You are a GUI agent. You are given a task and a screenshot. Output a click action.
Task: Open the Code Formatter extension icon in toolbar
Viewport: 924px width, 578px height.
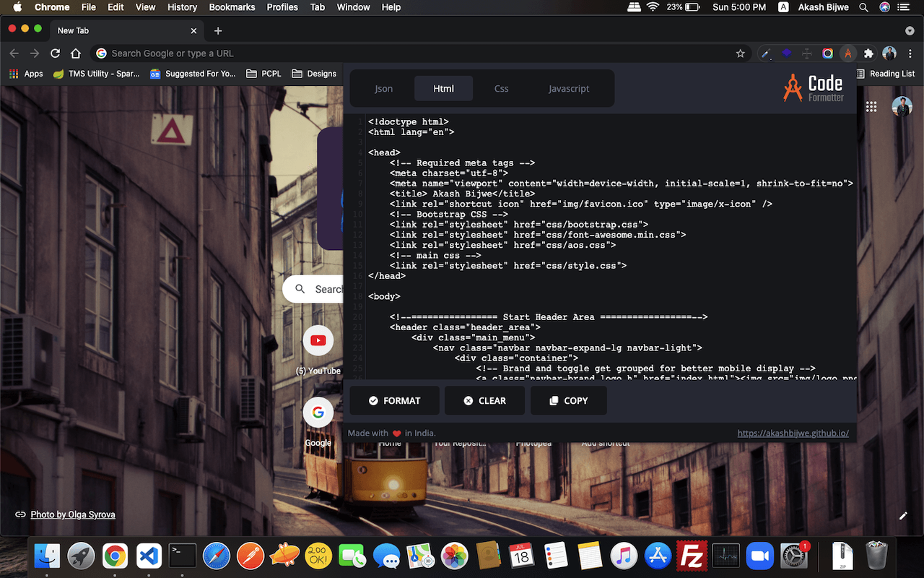(x=848, y=53)
